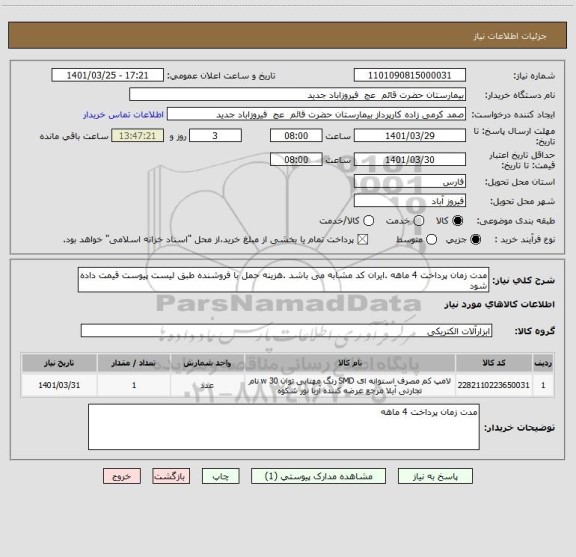Click item code 2282110223650031 cell

(494, 385)
